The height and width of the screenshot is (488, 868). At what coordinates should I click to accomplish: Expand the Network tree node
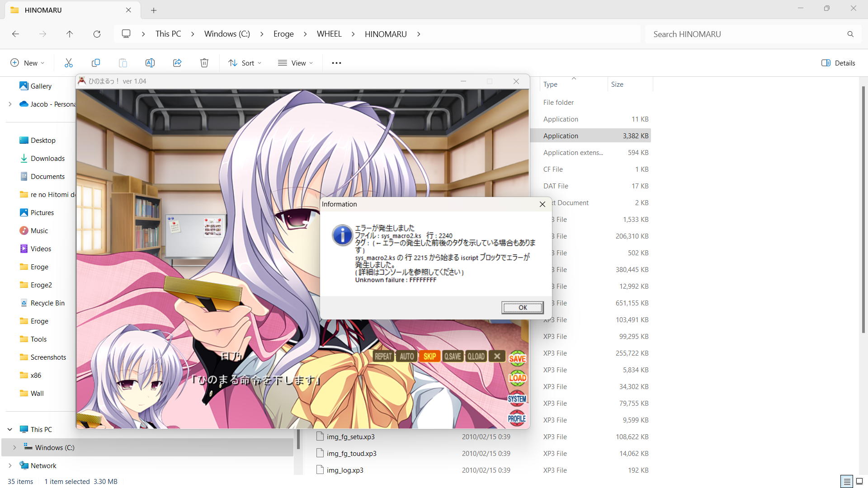click(x=10, y=465)
